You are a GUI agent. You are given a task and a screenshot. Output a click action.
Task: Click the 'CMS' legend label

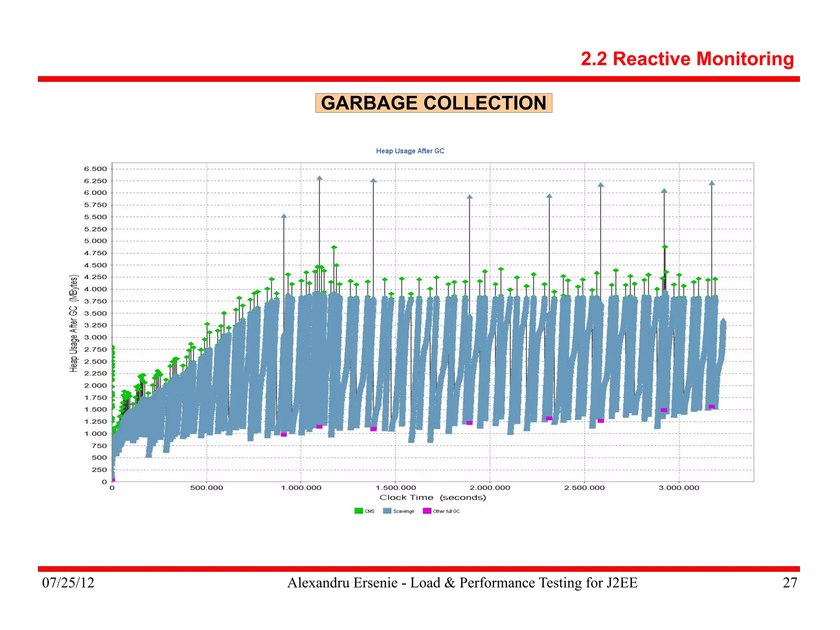pyautogui.click(x=370, y=511)
